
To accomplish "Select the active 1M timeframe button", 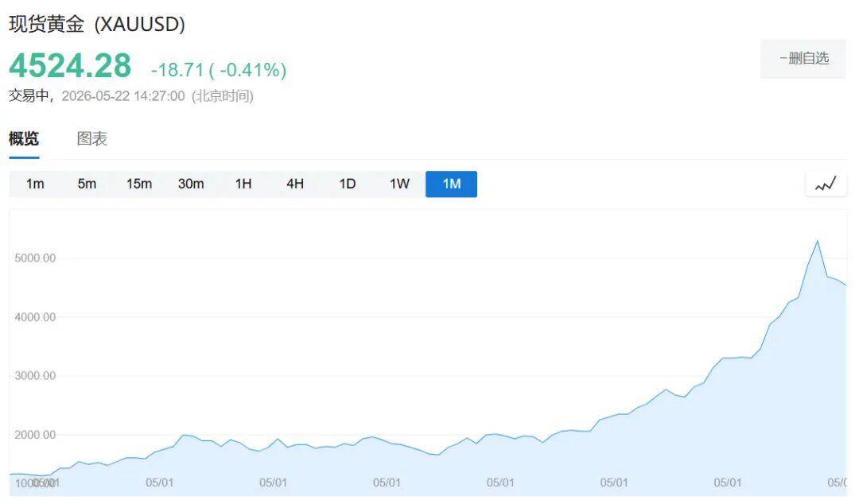I will tap(452, 184).
